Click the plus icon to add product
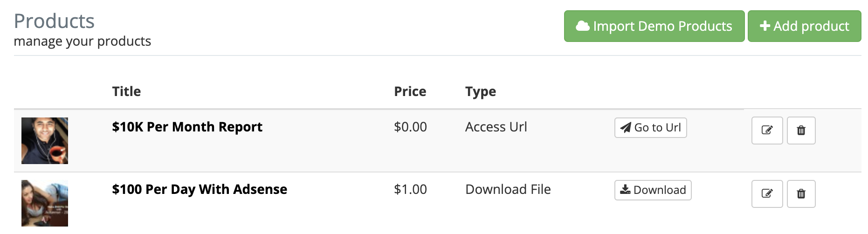Viewport: 868px width, 234px height. 765,26
